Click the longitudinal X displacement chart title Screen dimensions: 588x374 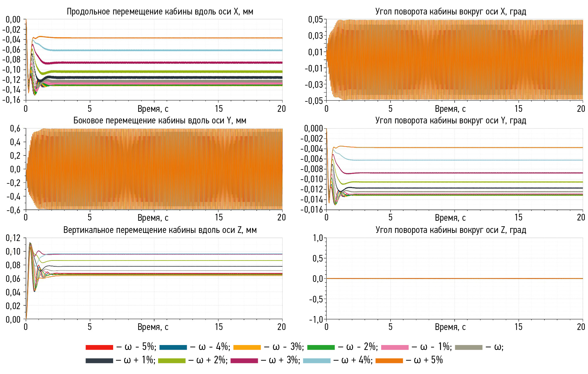[x=160, y=12]
